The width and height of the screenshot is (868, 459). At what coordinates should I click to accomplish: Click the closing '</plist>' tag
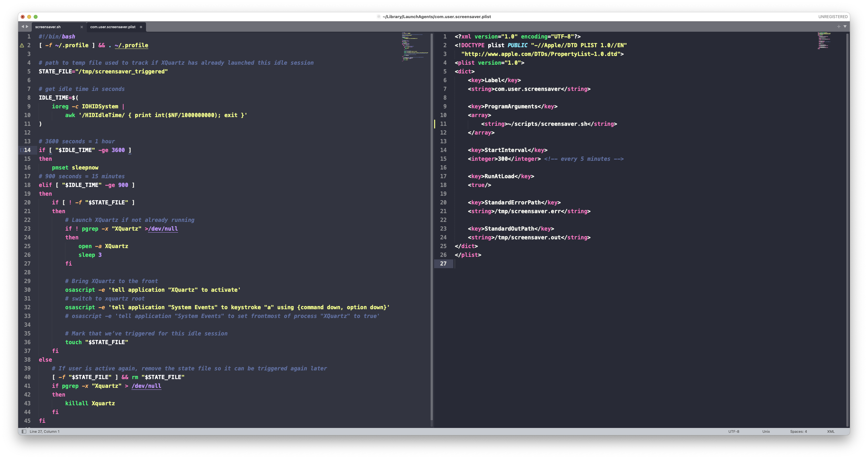[x=468, y=255]
